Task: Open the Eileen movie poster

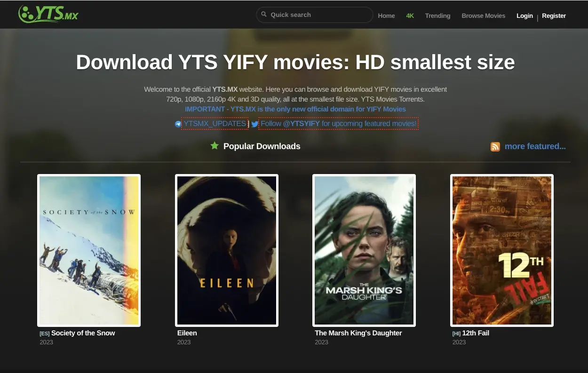Action: tap(226, 250)
